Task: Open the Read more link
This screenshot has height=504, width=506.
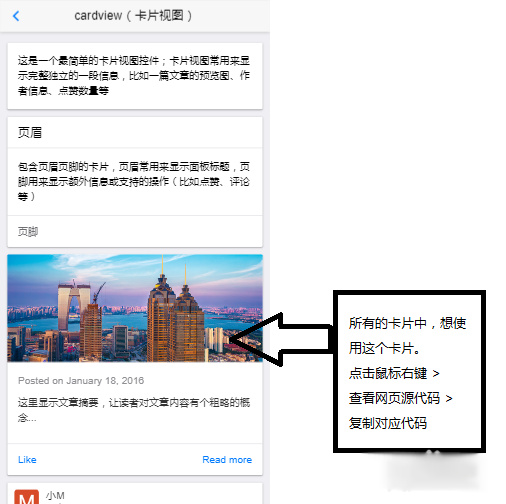Action: pyautogui.click(x=227, y=460)
